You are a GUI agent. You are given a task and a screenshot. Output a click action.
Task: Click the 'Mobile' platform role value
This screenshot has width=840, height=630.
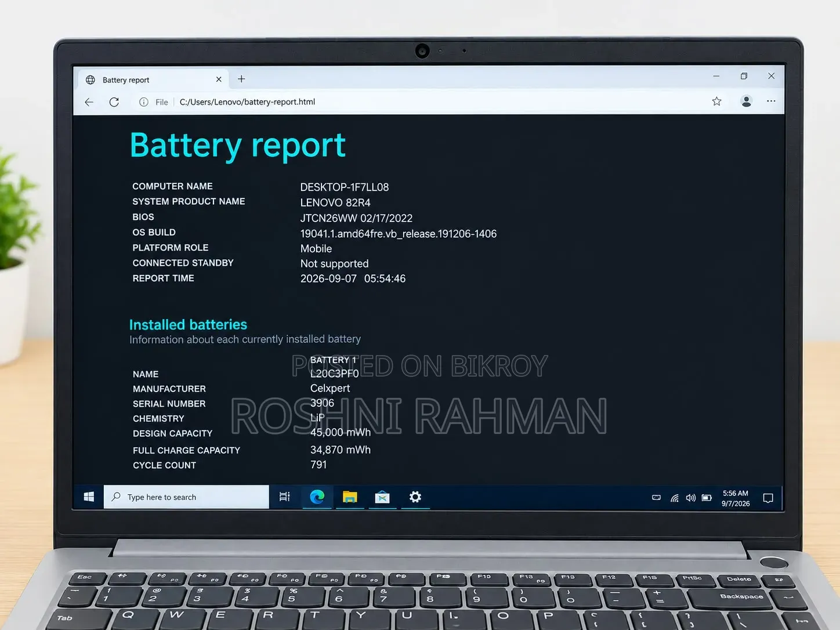click(x=316, y=249)
